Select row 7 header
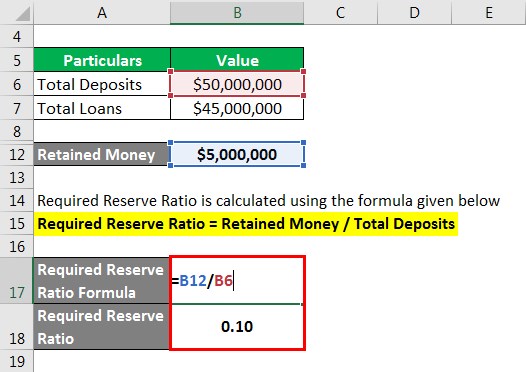 coord(17,108)
